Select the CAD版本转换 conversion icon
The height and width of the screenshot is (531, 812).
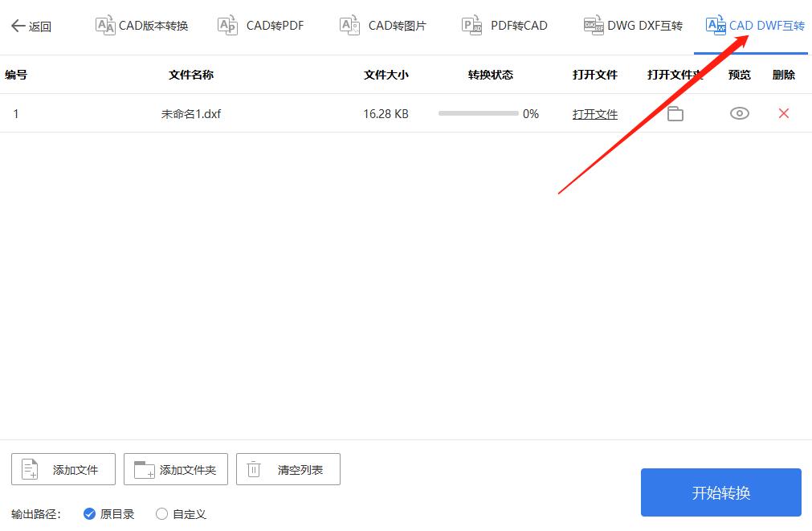click(105, 24)
